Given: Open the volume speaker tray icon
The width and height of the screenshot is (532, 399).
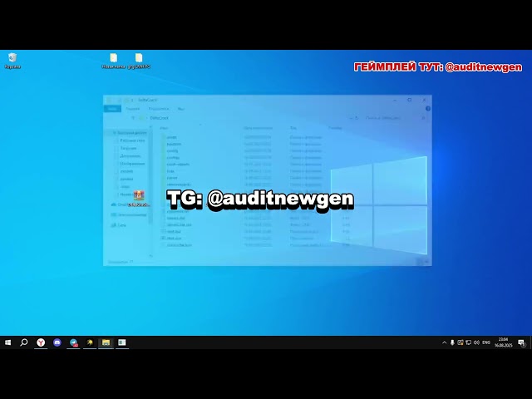Looking at the screenshot, I should [476, 342].
